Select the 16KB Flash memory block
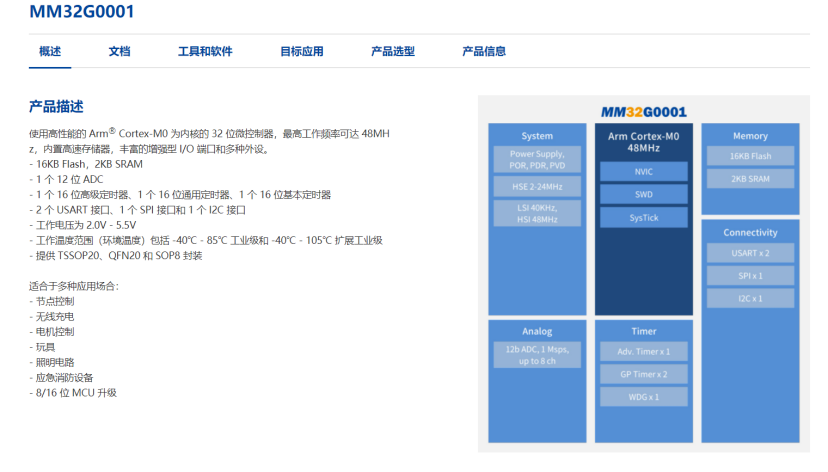 pos(750,156)
